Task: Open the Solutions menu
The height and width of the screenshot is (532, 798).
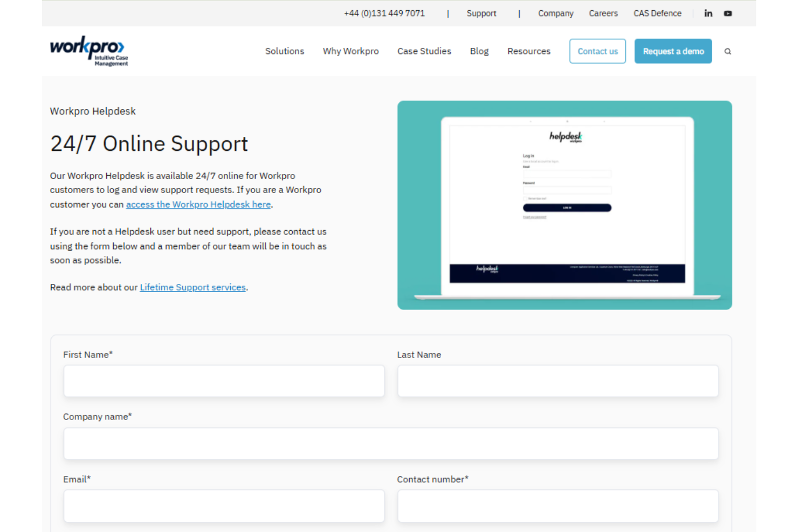Action: point(285,51)
